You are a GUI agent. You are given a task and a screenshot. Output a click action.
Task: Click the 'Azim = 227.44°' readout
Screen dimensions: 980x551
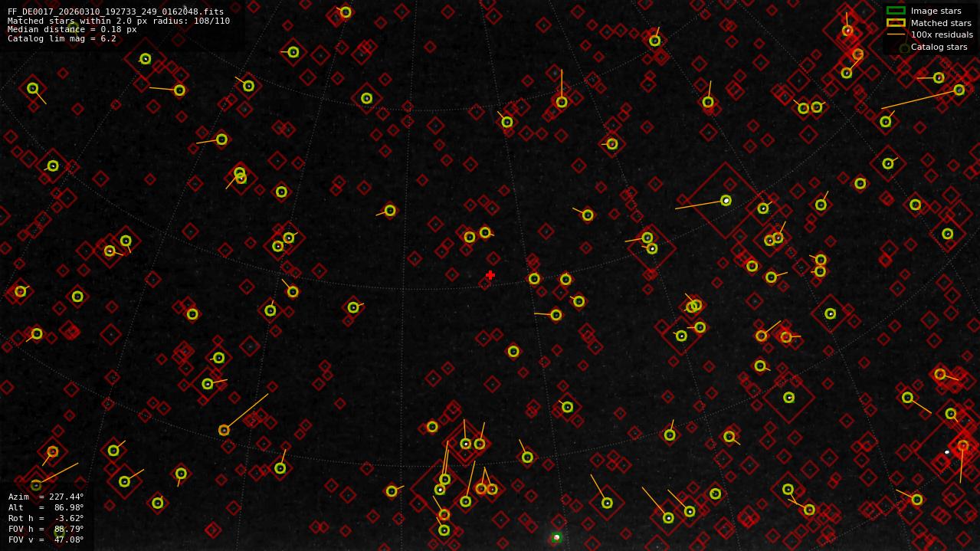pos(46,497)
